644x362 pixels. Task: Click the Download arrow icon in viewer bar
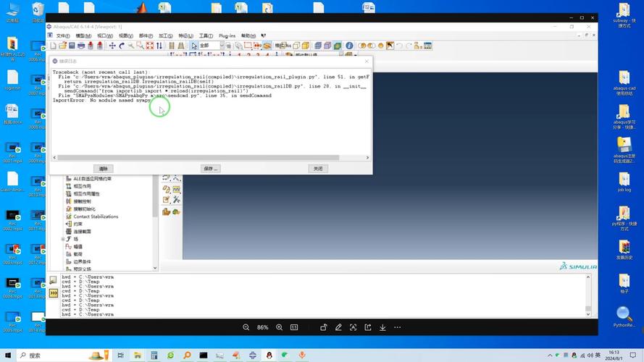pos(382,327)
